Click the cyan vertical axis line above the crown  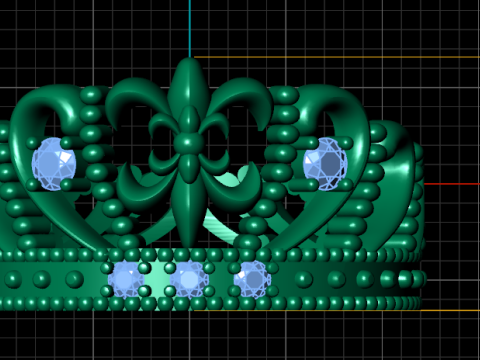pyautogui.click(x=190, y=29)
